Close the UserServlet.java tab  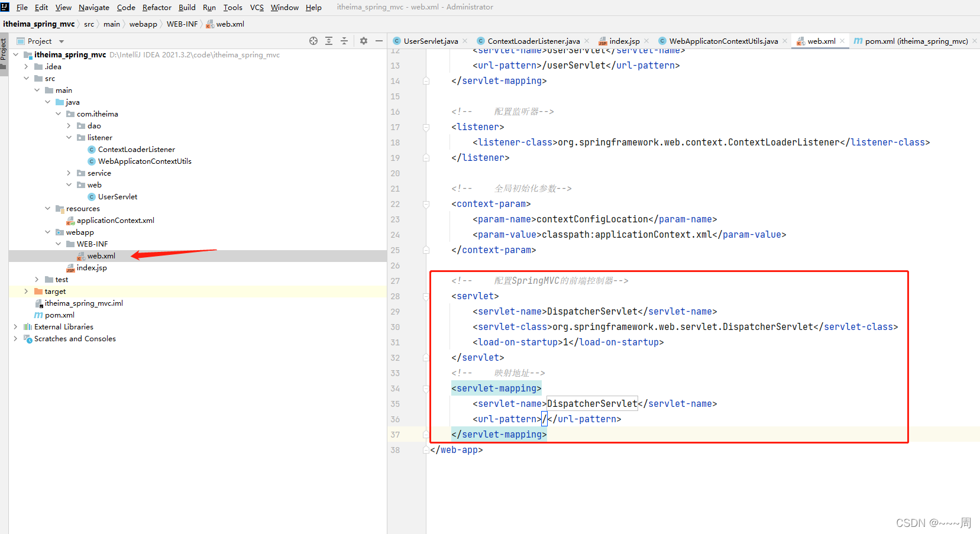[465, 41]
